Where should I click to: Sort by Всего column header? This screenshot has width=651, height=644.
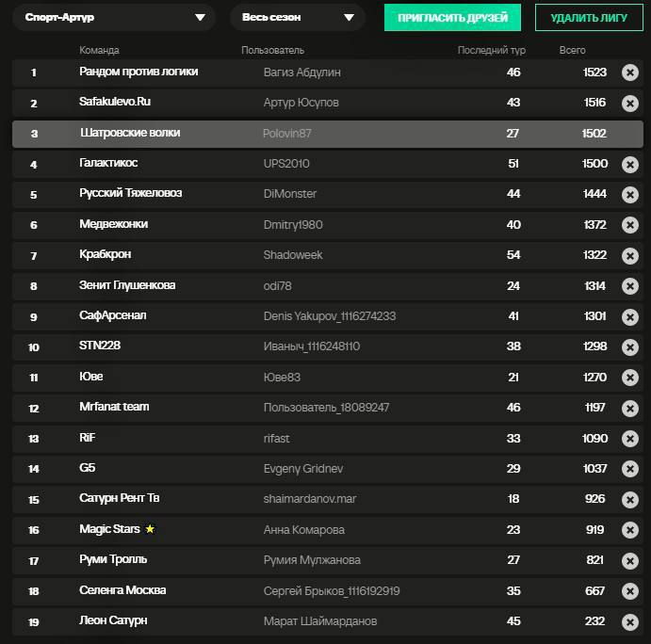click(x=572, y=50)
